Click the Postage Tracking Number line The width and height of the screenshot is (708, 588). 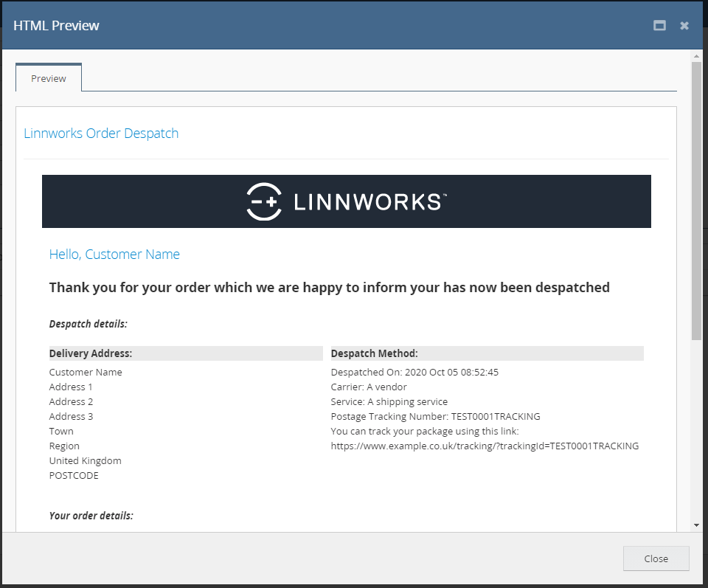coord(435,416)
